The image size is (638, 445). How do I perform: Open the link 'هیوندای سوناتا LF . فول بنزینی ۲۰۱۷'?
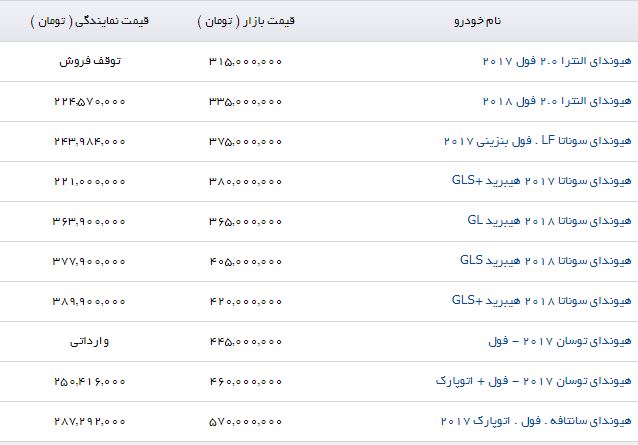(537, 141)
